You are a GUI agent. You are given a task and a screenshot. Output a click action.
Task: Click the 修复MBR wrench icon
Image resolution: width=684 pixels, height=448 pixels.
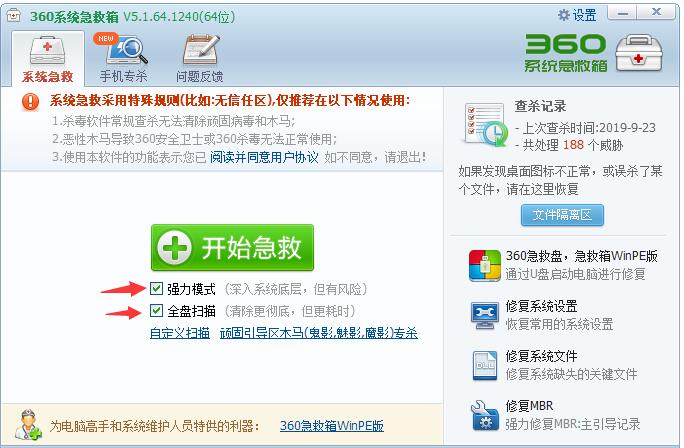click(485, 416)
